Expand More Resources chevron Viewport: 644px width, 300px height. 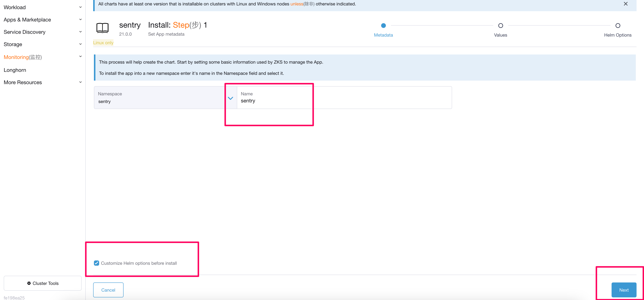(80, 82)
